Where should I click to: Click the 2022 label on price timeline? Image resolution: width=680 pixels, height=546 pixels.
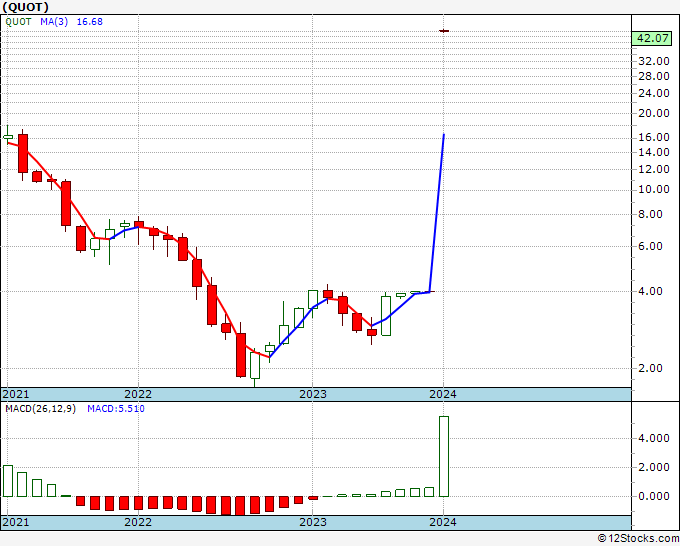(138, 394)
